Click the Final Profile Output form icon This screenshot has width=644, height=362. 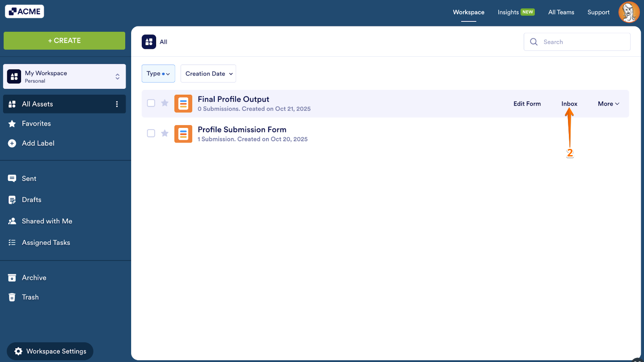click(x=183, y=103)
